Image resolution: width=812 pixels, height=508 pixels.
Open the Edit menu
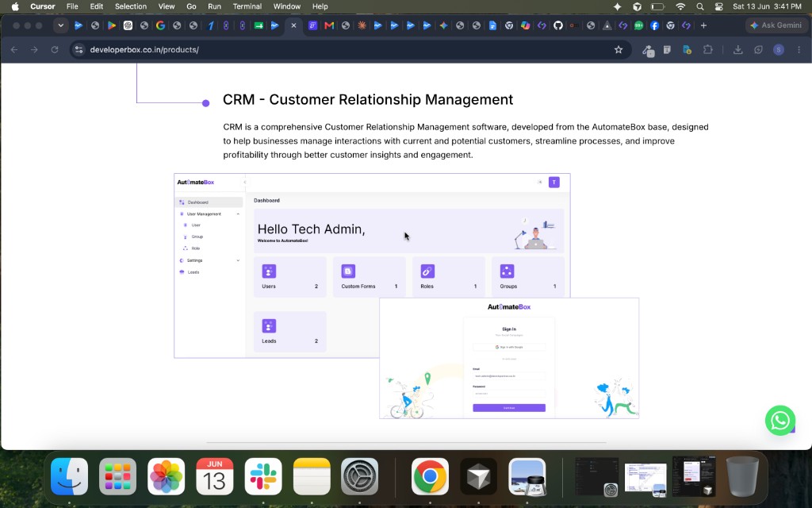tap(96, 6)
